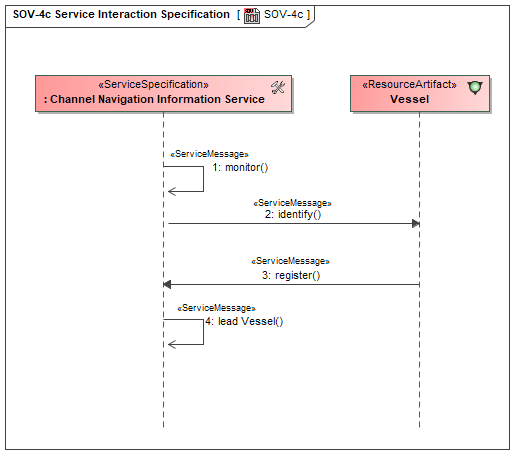Click the tools icon on ServiceSpecification box
This screenshot has height=454, width=514.
coord(277,88)
